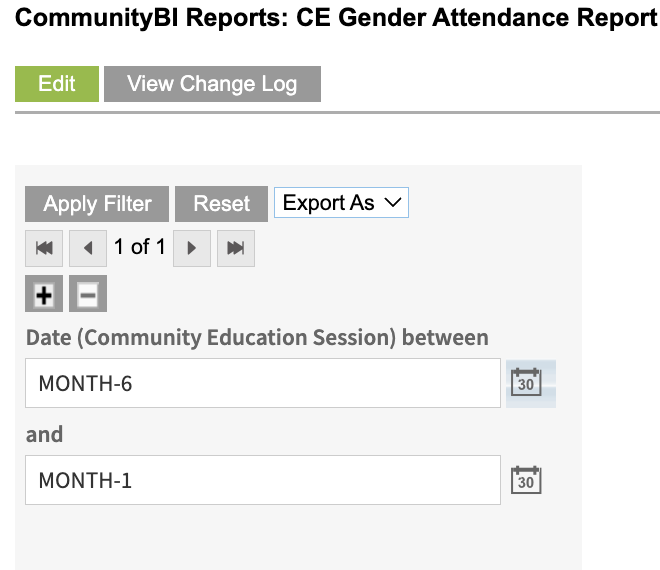Click the minus icon to collapse all
The image size is (660, 570).
tap(88, 294)
